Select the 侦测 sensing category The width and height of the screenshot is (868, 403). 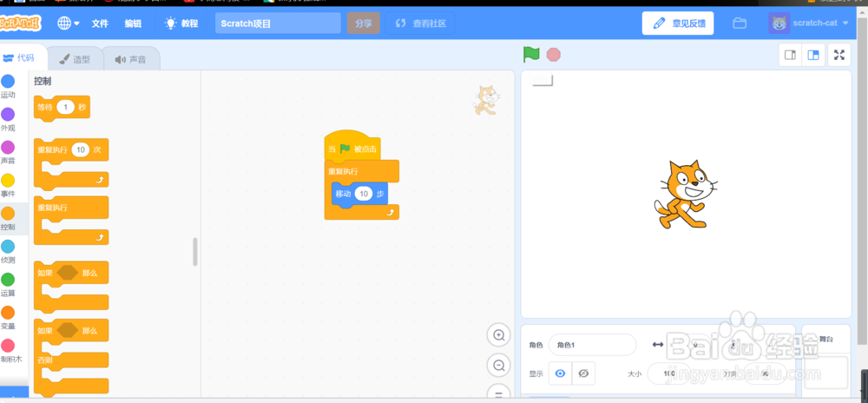pos(8,252)
